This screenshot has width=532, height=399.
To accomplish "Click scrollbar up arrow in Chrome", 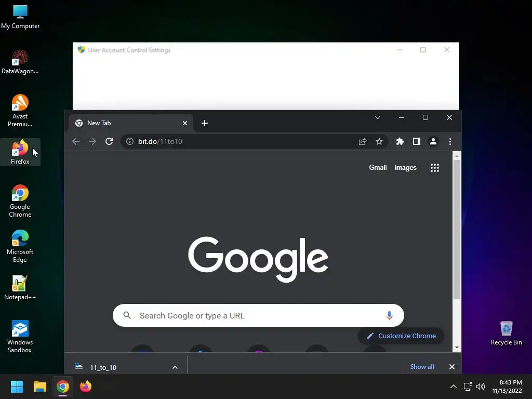I will (x=457, y=156).
